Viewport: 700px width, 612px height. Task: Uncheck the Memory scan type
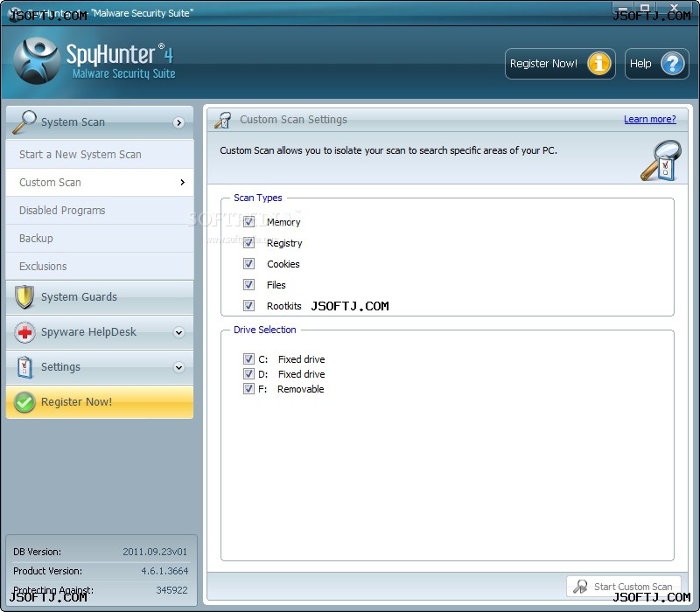[248, 222]
